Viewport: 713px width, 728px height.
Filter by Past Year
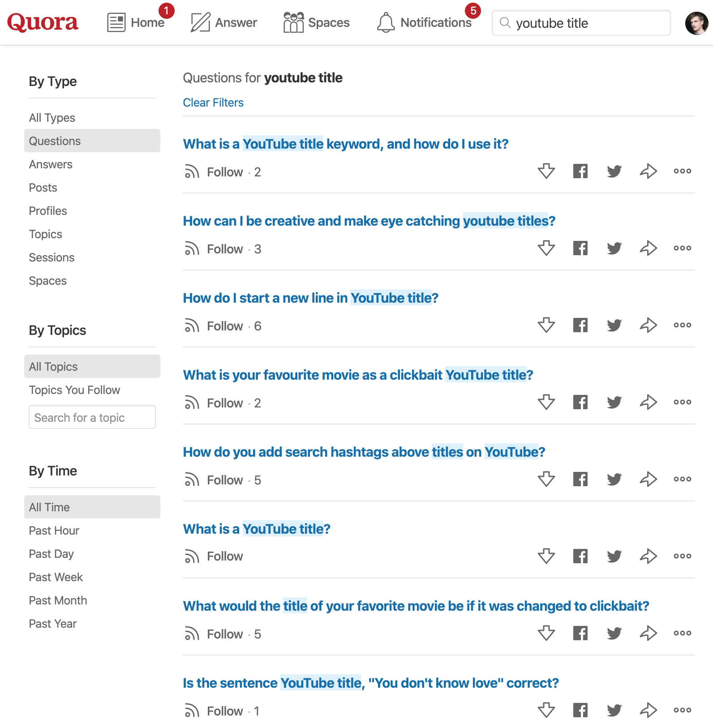click(x=53, y=624)
